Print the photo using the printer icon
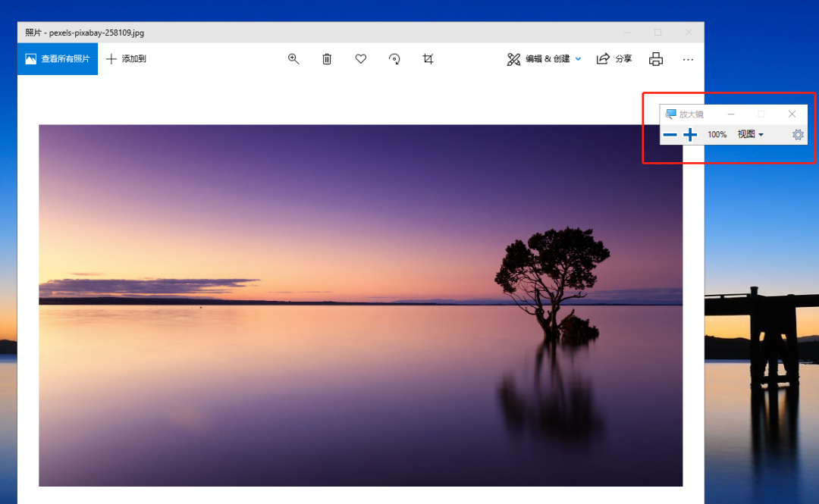 click(656, 59)
